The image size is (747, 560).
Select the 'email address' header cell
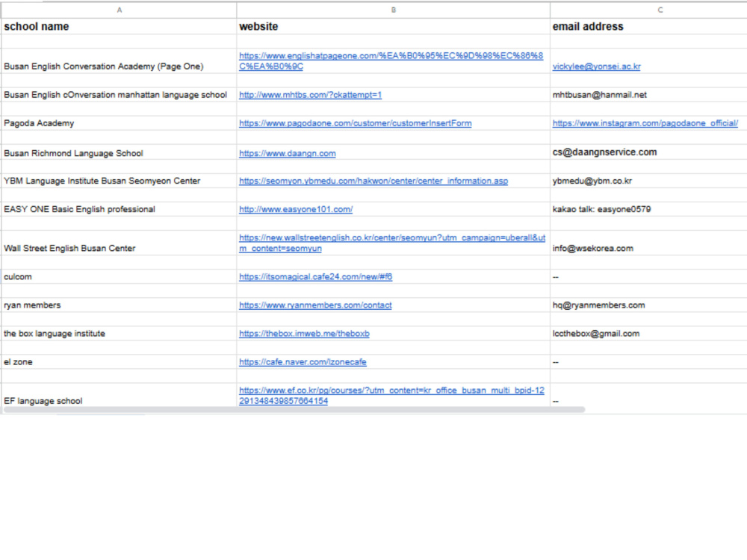click(649, 27)
